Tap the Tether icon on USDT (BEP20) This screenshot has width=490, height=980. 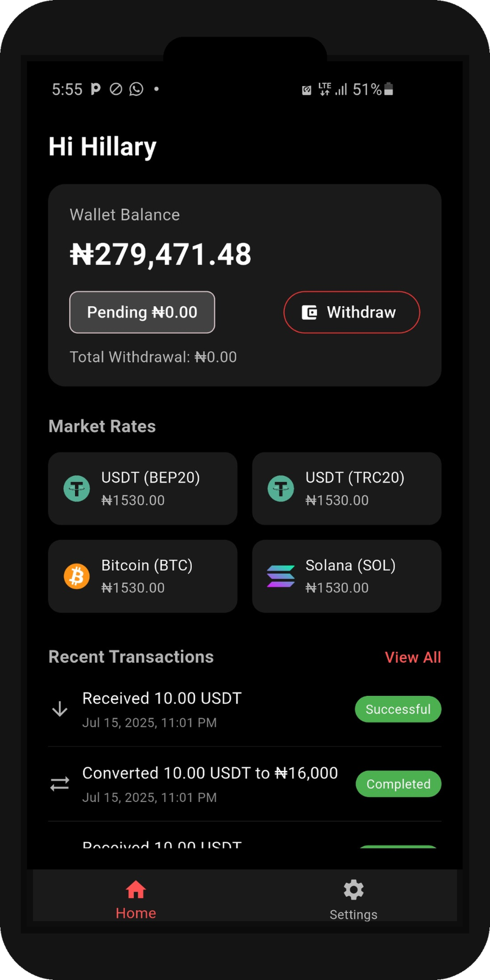(77, 488)
